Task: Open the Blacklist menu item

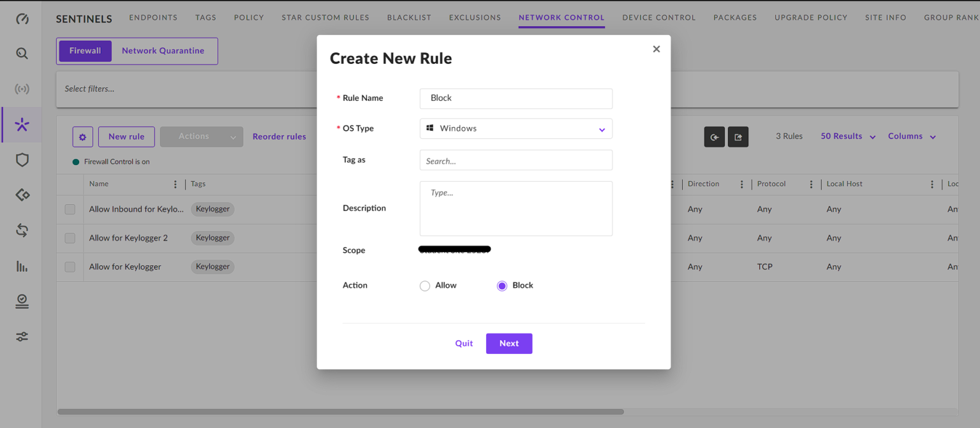Action: [408, 17]
